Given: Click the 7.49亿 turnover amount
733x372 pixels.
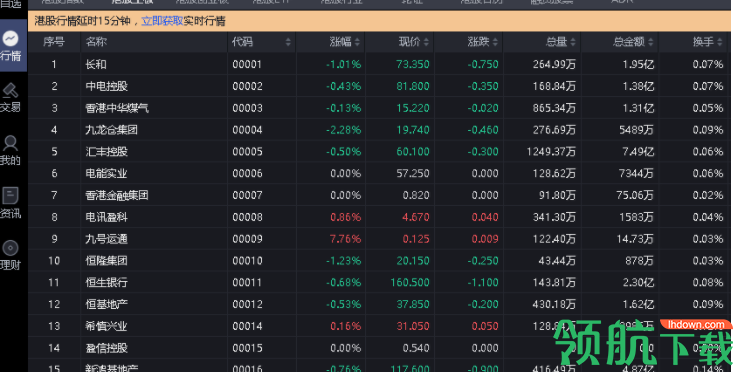Looking at the screenshot, I should tap(638, 151).
